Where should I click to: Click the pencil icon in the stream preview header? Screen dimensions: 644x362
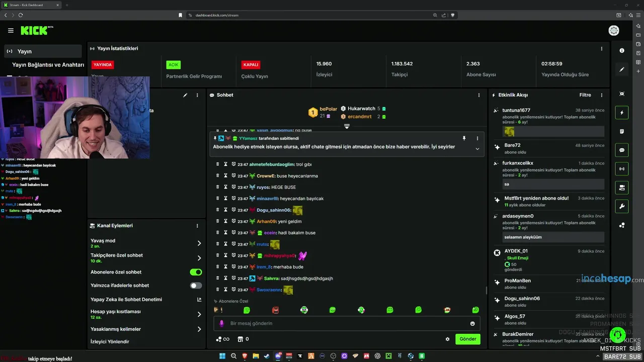185,95
